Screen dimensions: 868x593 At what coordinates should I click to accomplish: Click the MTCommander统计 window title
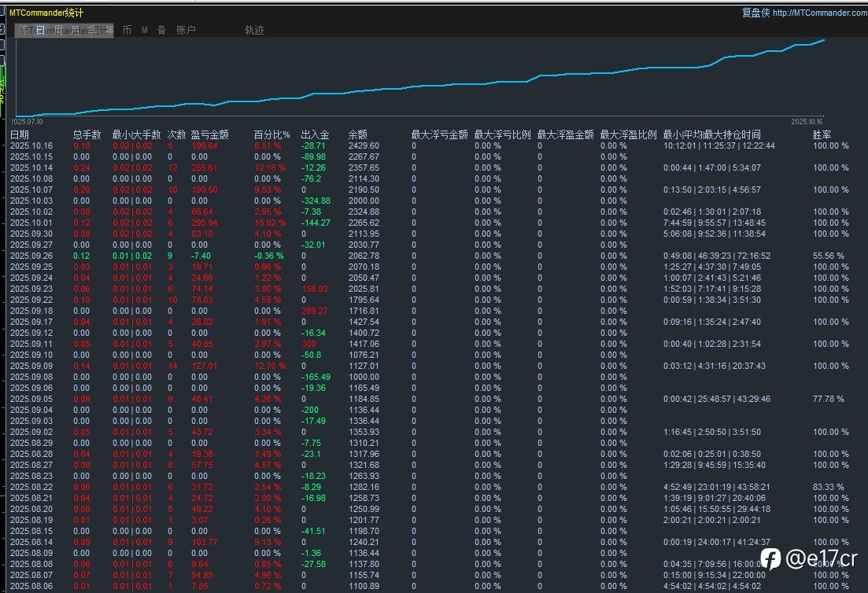pyautogui.click(x=46, y=13)
